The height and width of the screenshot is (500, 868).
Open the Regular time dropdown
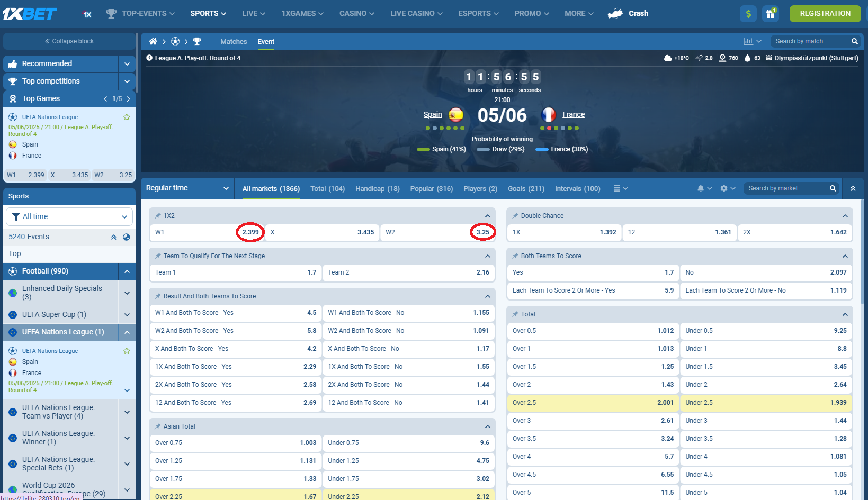click(187, 188)
